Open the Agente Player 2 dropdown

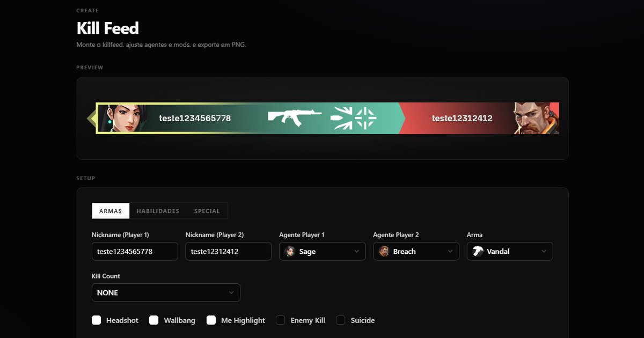[x=416, y=251]
